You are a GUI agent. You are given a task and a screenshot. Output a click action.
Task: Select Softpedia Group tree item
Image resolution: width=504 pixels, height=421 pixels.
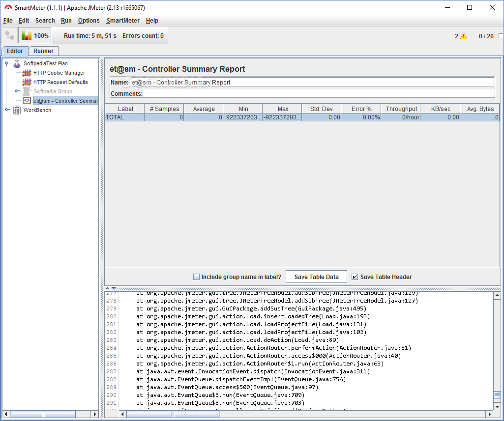[53, 91]
